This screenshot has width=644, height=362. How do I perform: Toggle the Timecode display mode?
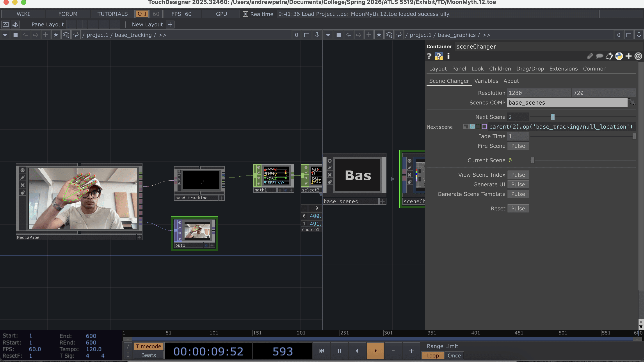click(x=148, y=346)
